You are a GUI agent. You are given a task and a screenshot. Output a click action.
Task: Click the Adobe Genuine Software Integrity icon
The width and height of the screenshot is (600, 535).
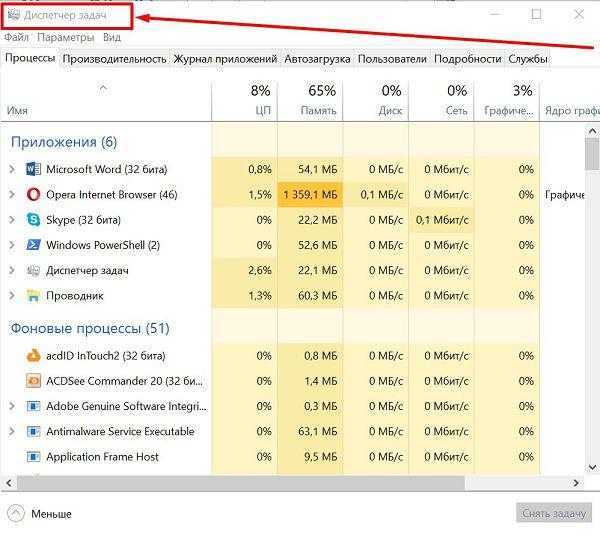[x=33, y=406]
